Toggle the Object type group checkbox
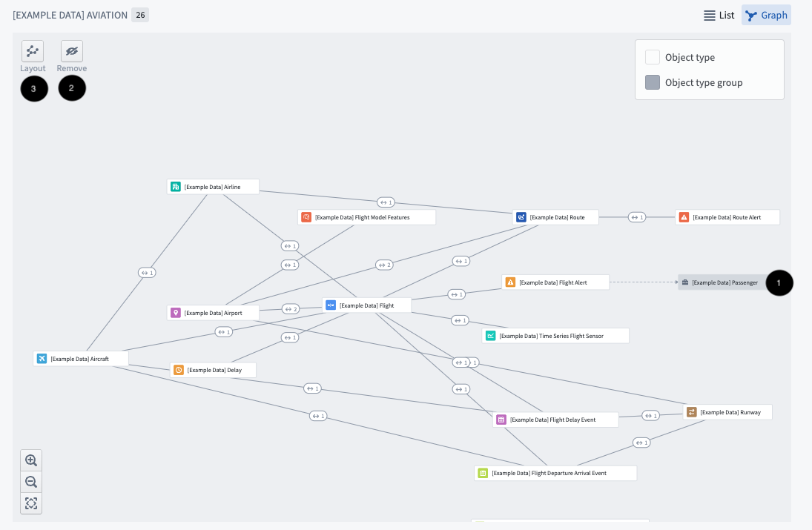Viewport: 812px width, 530px height. coord(653,82)
